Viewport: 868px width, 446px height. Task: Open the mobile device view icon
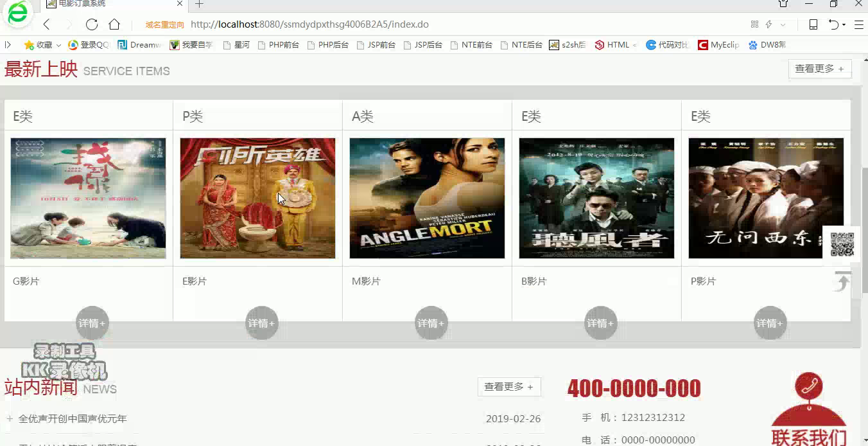[813, 24]
